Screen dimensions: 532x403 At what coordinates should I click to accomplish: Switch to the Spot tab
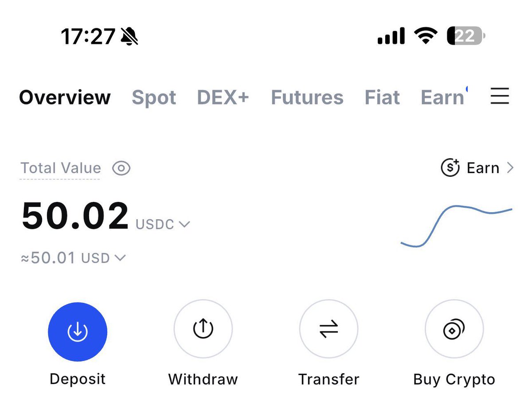(154, 97)
